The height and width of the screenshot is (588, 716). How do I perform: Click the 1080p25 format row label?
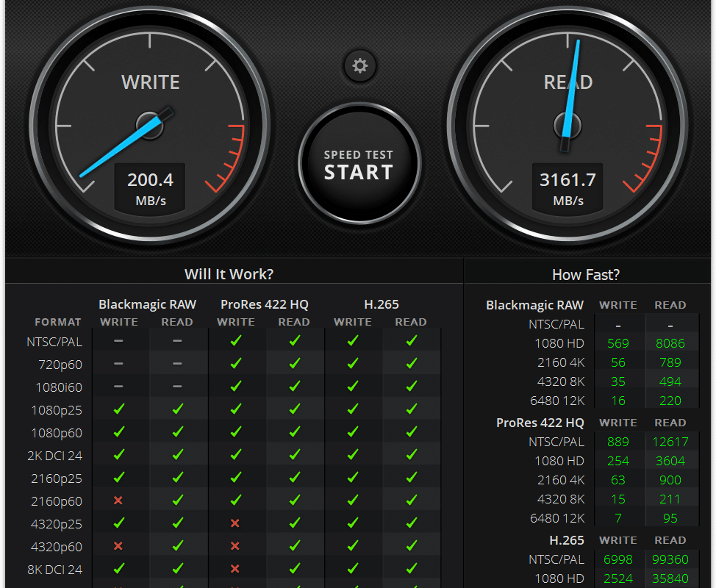pos(57,410)
